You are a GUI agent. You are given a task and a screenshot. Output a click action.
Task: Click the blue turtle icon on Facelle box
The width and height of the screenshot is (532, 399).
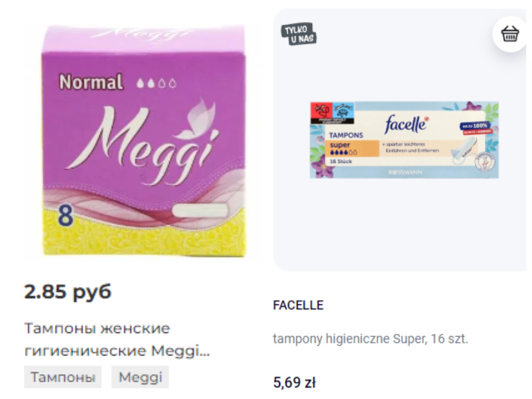click(x=343, y=111)
